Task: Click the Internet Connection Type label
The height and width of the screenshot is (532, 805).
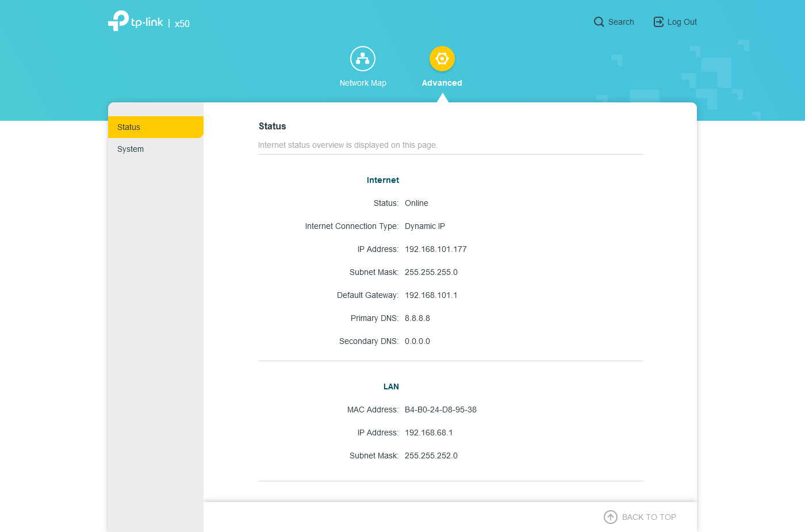Action: click(x=352, y=226)
